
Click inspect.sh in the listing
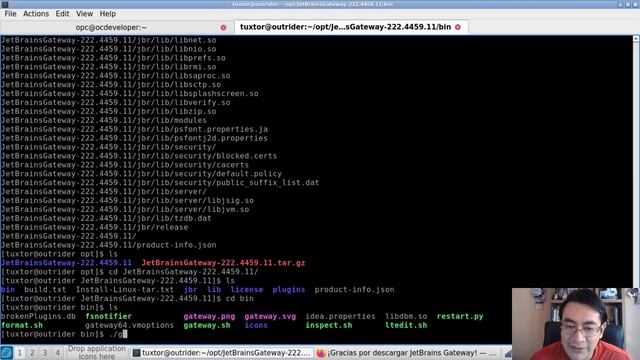coord(329,325)
